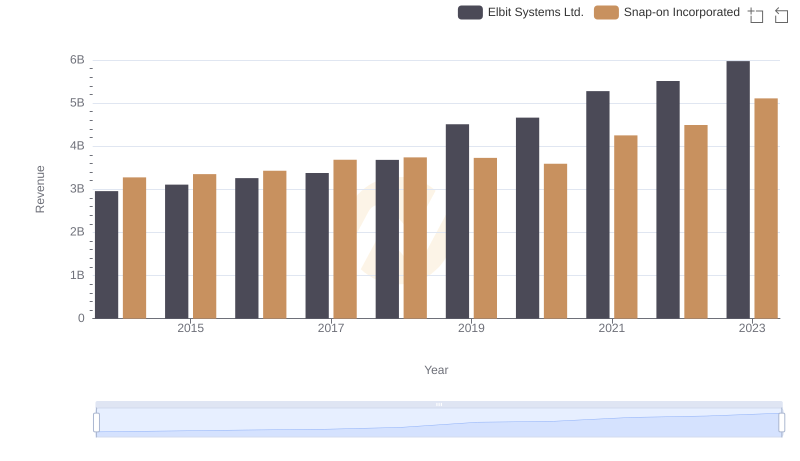The height and width of the screenshot is (461, 800).
Task: Click the 5B y-axis label
Action: [77, 103]
